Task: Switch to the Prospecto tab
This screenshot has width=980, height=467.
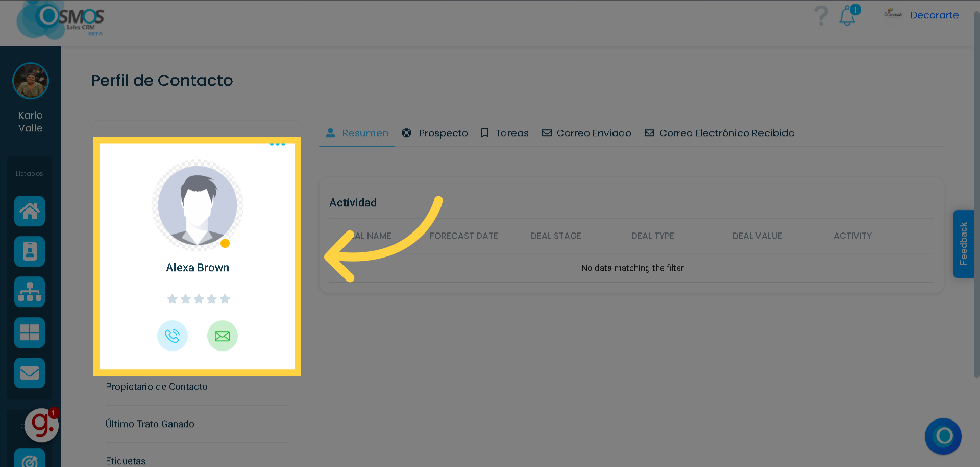Action: pyautogui.click(x=435, y=133)
